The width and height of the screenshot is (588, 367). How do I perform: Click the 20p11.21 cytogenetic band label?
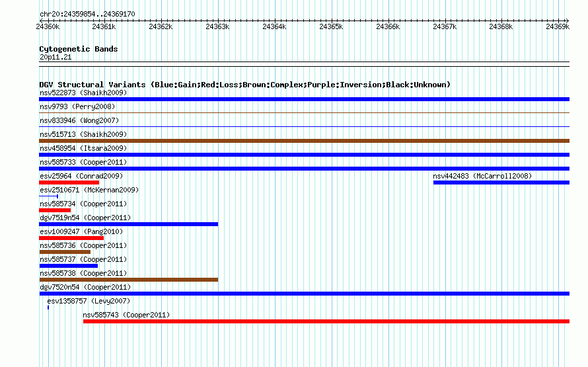coord(55,57)
